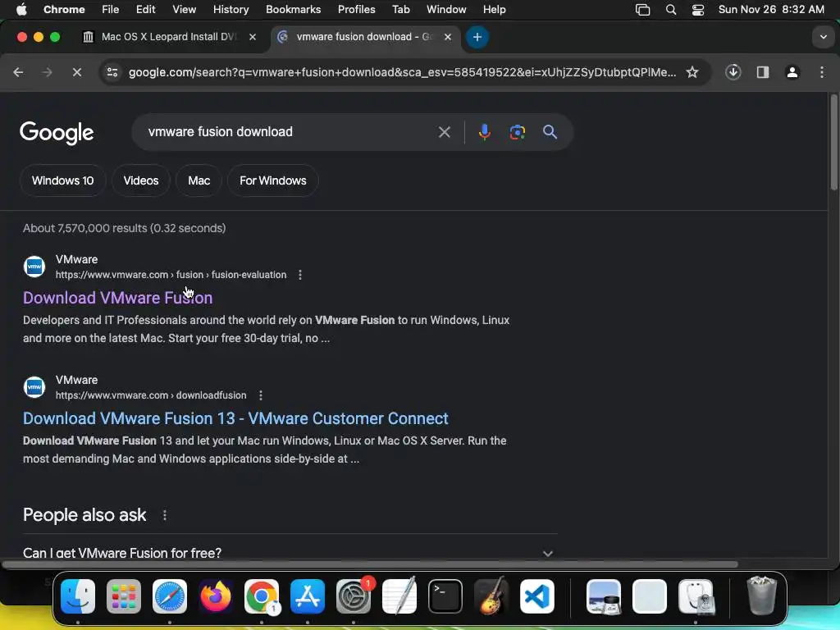This screenshot has width=840, height=630.
Task: View site information icon in address bar
Action: 112,72
